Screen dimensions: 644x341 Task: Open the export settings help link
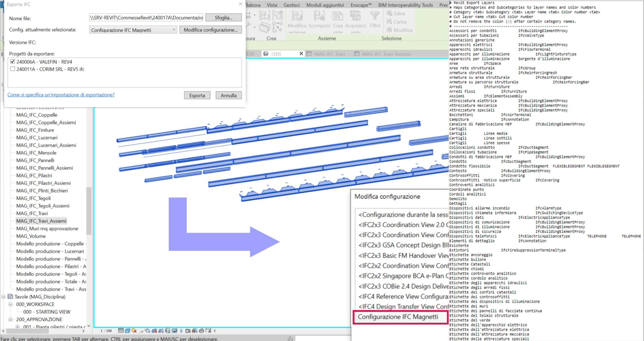pos(61,95)
